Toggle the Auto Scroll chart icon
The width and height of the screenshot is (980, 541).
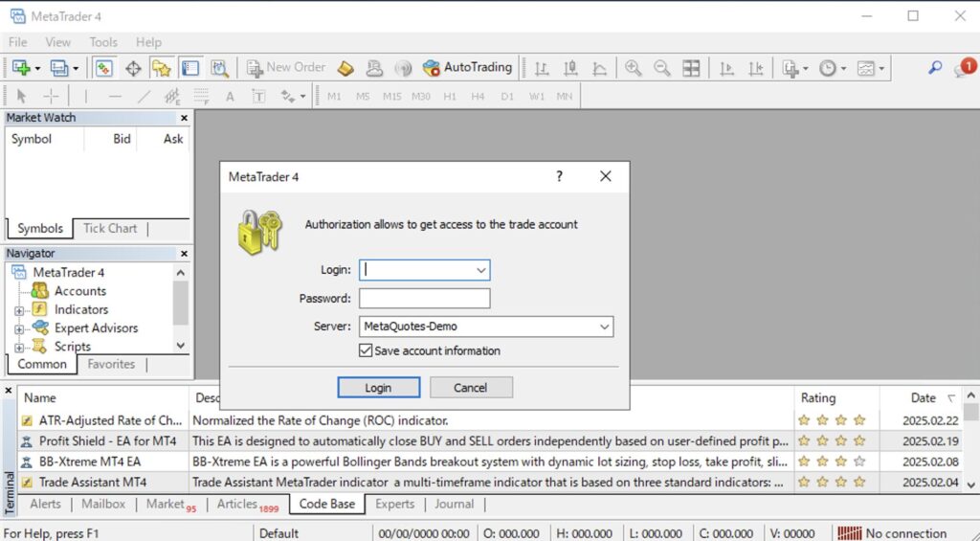point(727,68)
